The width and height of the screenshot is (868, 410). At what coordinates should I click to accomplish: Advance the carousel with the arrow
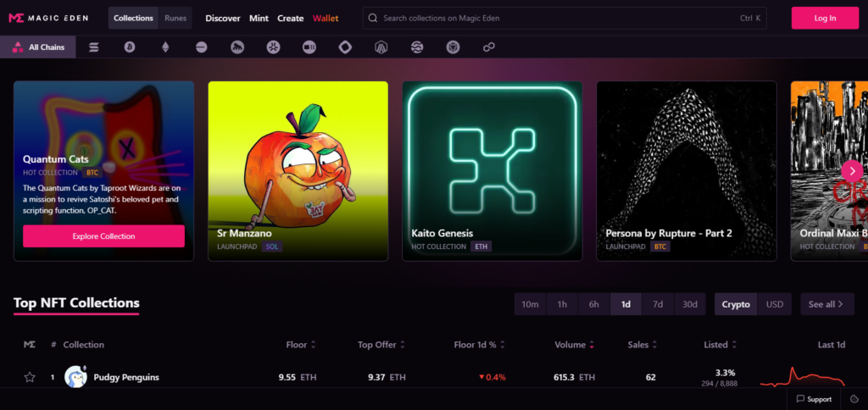851,171
